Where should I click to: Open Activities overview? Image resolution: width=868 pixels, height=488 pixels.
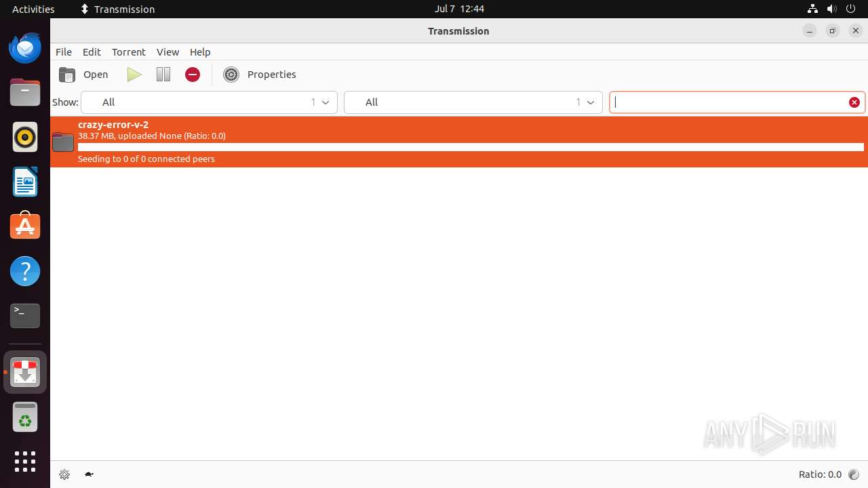(x=33, y=9)
